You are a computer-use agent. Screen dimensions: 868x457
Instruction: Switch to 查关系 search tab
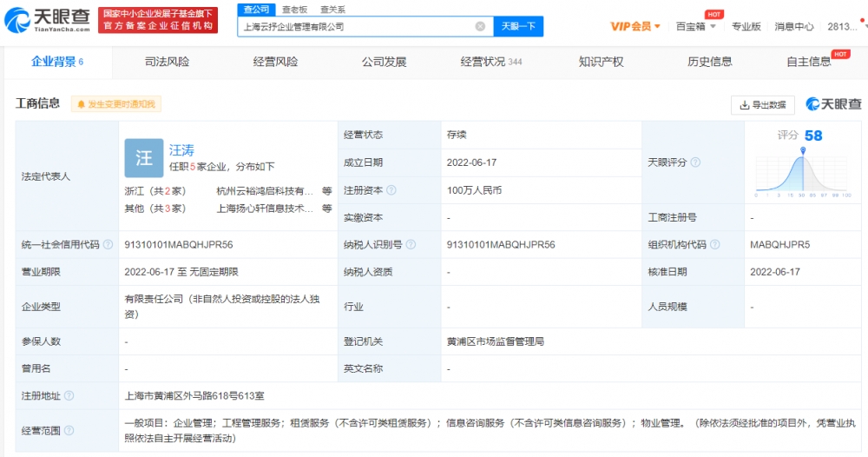pyautogui.click(x=332, y=10)
